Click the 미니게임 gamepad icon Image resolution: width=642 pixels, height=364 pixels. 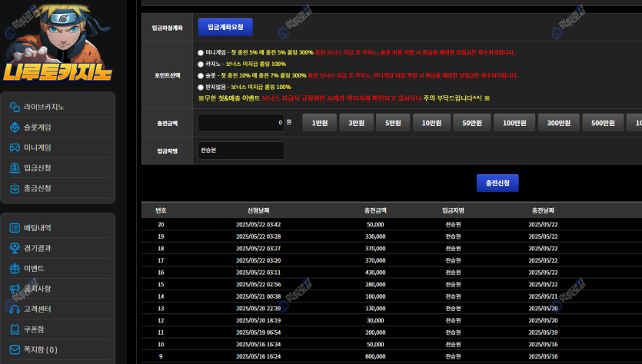tap(15, 147)
